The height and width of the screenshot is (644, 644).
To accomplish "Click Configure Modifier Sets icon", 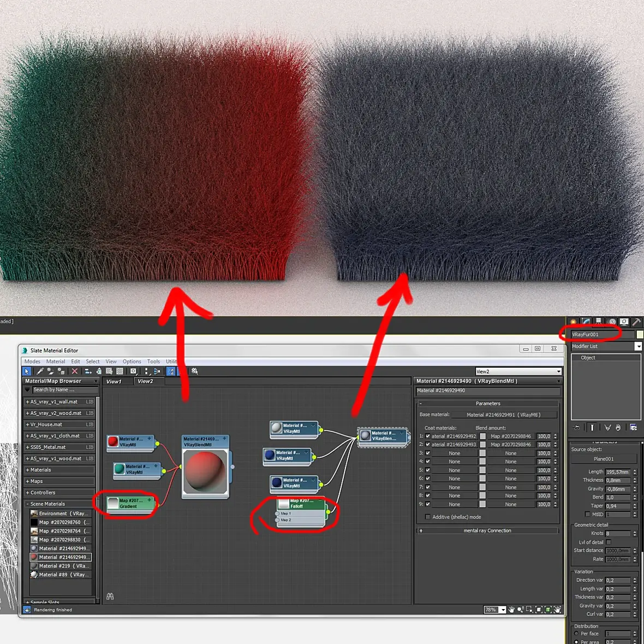I will [x=634, y=427].
